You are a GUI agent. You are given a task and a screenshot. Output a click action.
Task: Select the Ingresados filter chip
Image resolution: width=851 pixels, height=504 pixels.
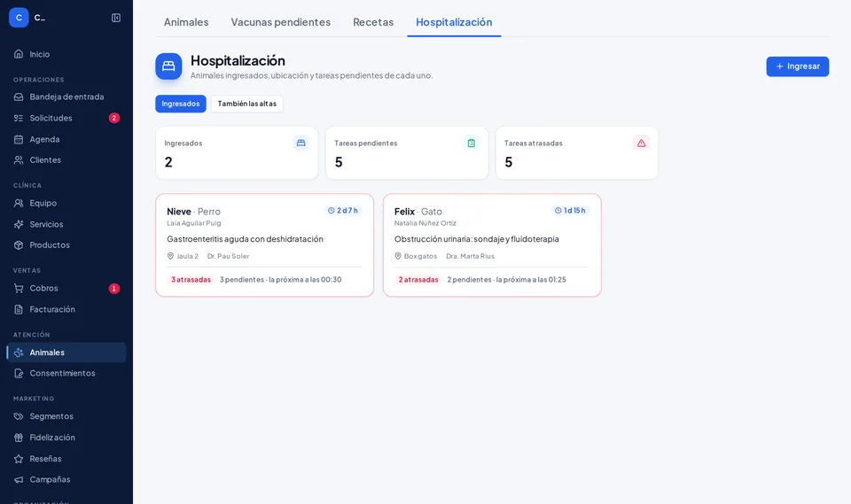point(181,104)
